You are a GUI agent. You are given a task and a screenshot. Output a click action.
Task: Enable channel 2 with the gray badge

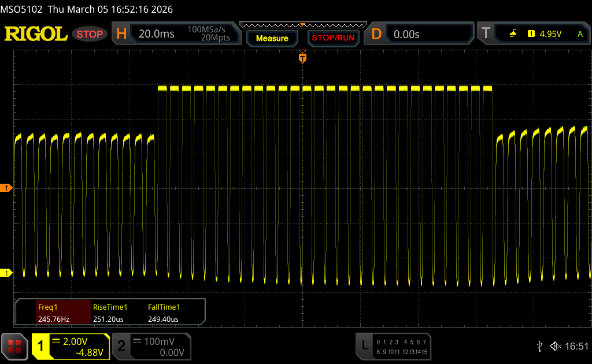pos(121,346)
